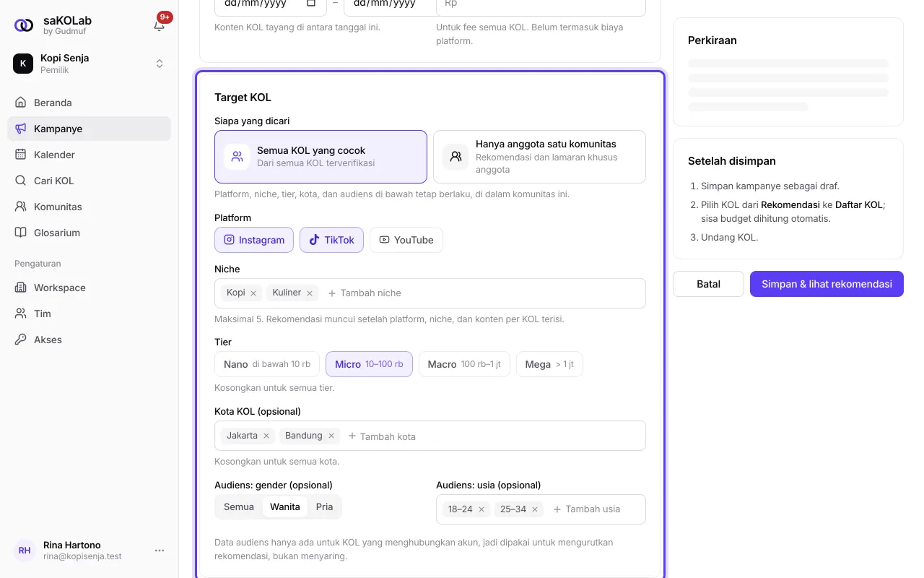Image resolution: width=924 pixels, height=578 pixels.
Task: Add an age range via Tambah usia
Action: [x=586, y=509]
